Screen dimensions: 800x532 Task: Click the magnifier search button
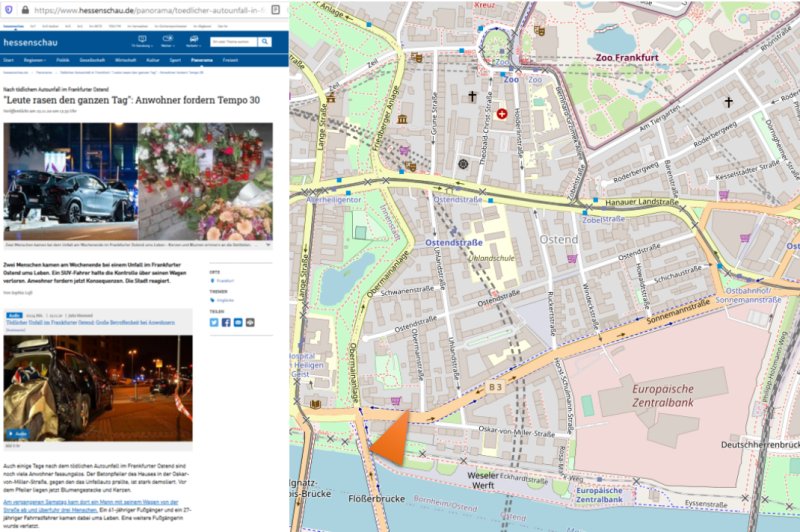(265, 42)
